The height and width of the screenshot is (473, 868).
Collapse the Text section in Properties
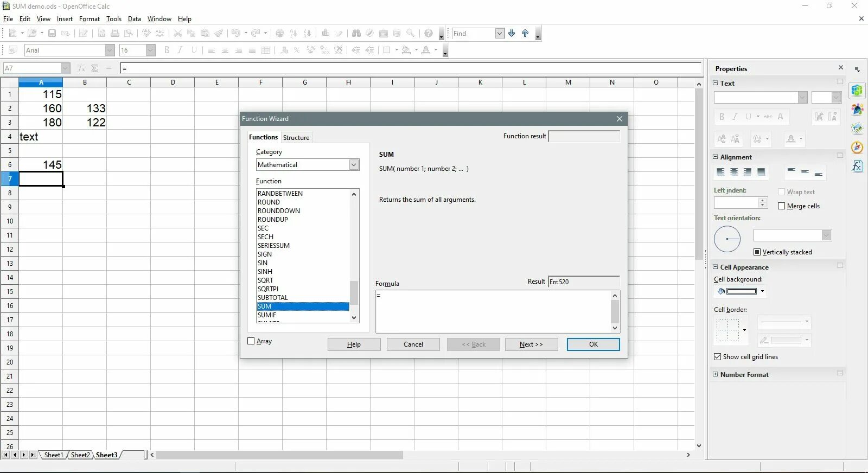point(715,84)
